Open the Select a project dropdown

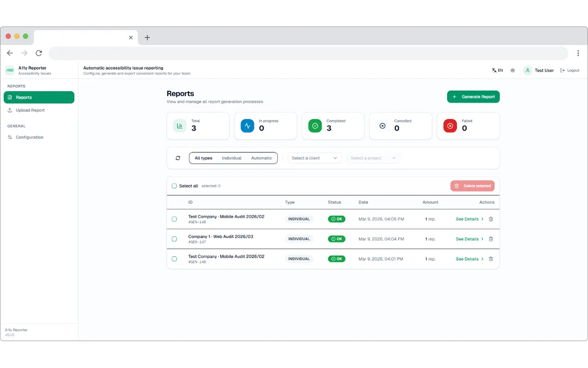(373, 158)
